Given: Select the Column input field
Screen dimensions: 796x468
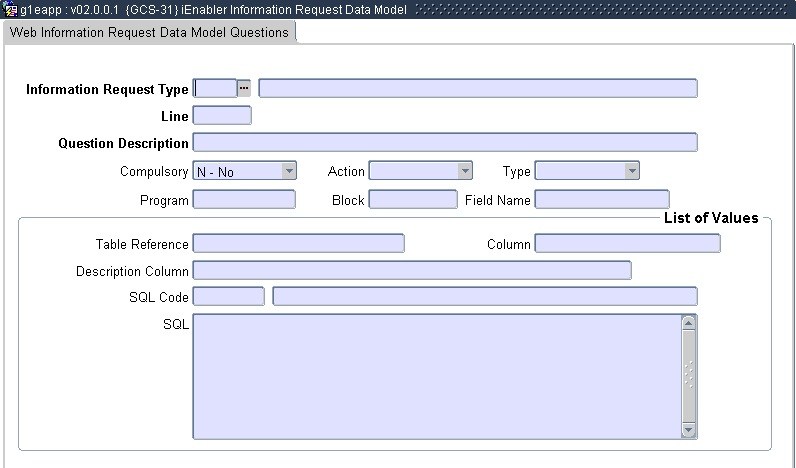Looking at the screenshot, I should point(627,244).
